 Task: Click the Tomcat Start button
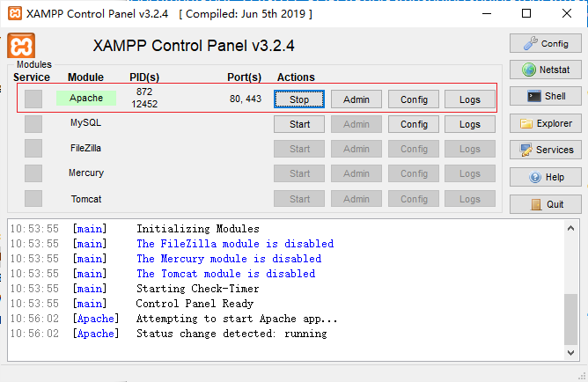coord(299,199)
